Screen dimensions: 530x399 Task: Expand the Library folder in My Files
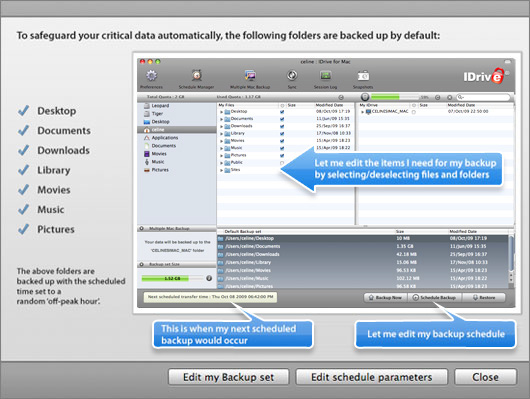point(221,134)
